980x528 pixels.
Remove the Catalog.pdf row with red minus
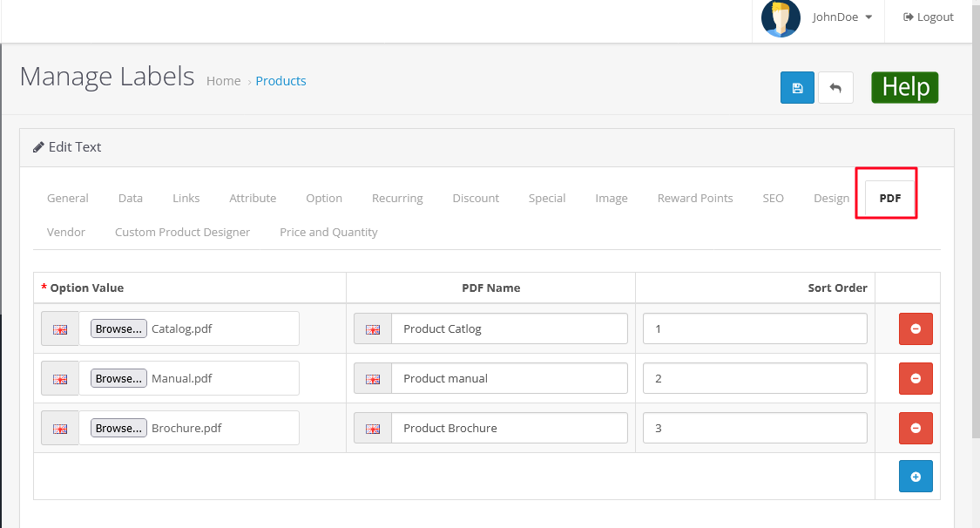coord(916,328)
